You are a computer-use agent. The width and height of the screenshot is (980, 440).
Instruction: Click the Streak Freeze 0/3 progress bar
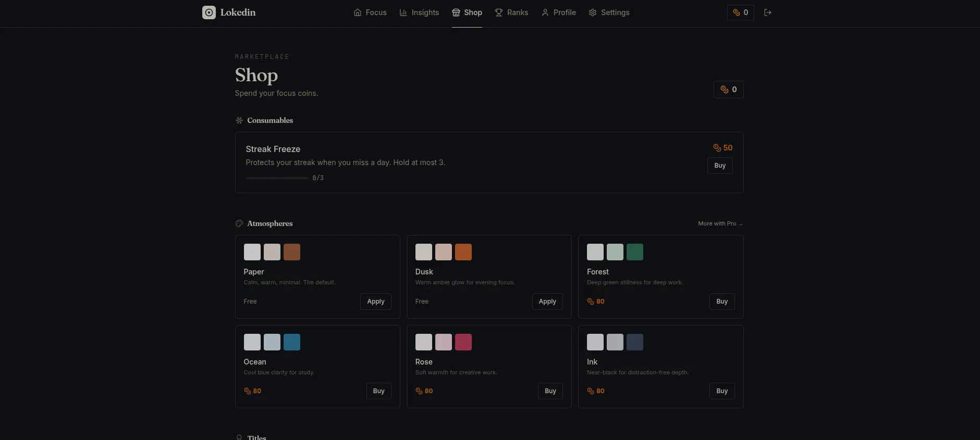tap(277, 178)
